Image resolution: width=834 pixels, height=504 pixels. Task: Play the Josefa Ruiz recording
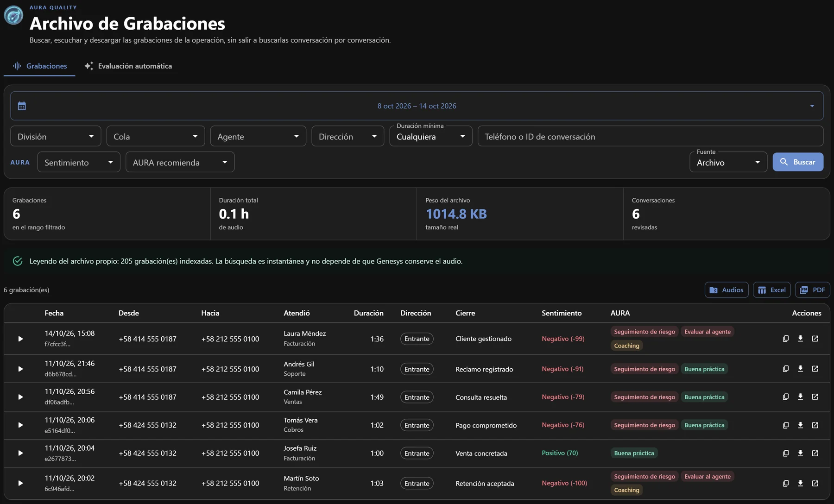click(20, 453)
